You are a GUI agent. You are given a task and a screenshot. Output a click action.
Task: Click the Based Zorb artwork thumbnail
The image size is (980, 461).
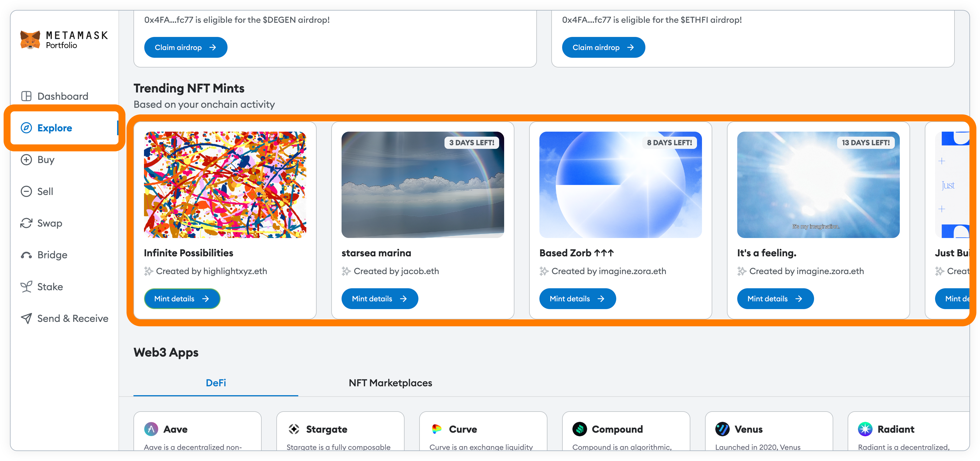tap(620, 185)
